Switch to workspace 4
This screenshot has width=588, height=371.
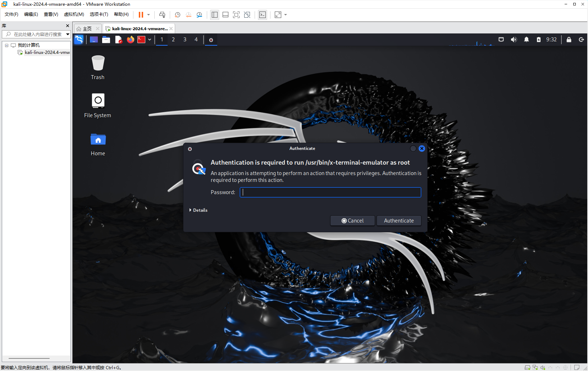click(x=196, y=40)
